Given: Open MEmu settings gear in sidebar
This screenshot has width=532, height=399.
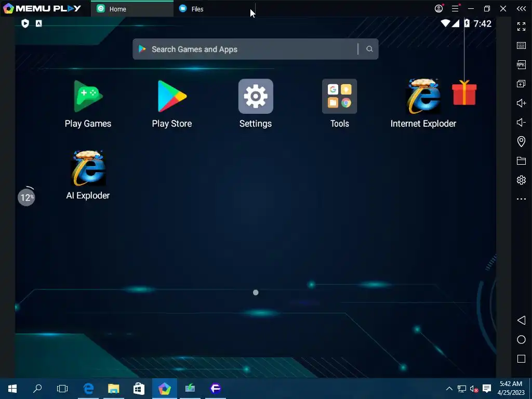Looking at the screenshot, I should 521,180.
